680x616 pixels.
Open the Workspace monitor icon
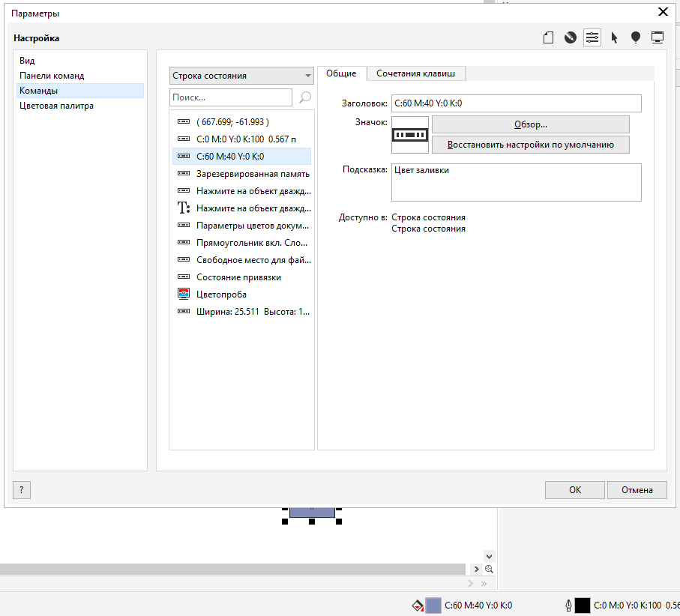[658, 37]
